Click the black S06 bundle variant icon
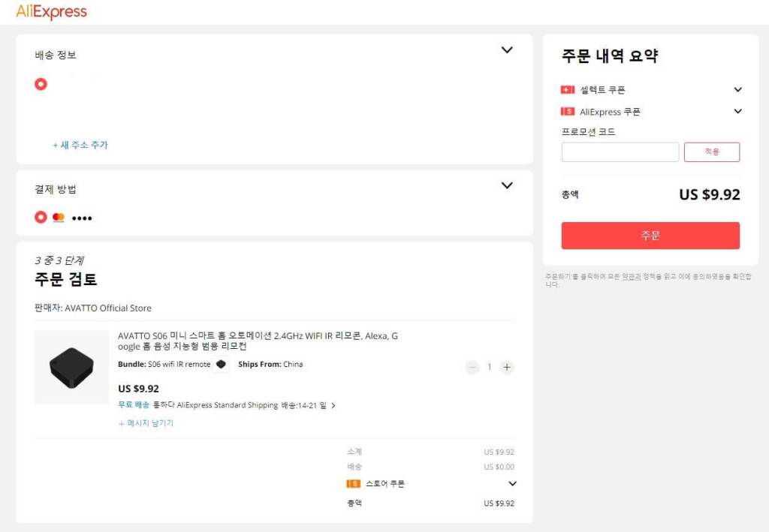The image size is (769, 532). (222, 364)
